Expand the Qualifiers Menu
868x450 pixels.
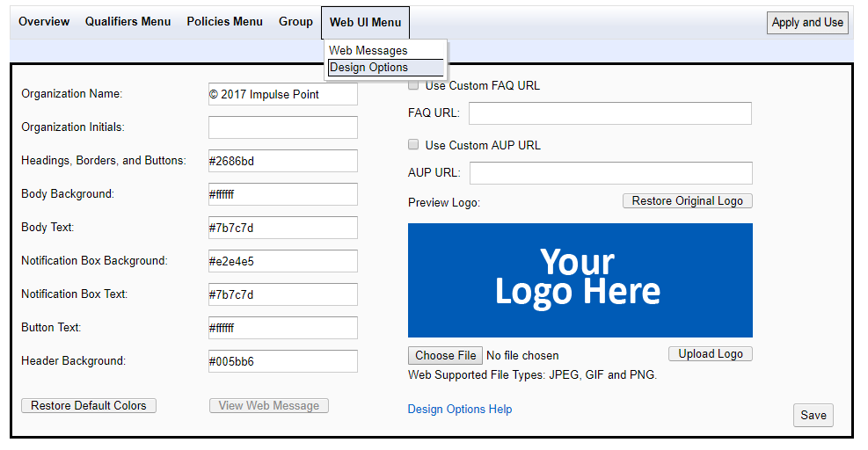click(x=128, y=22)
